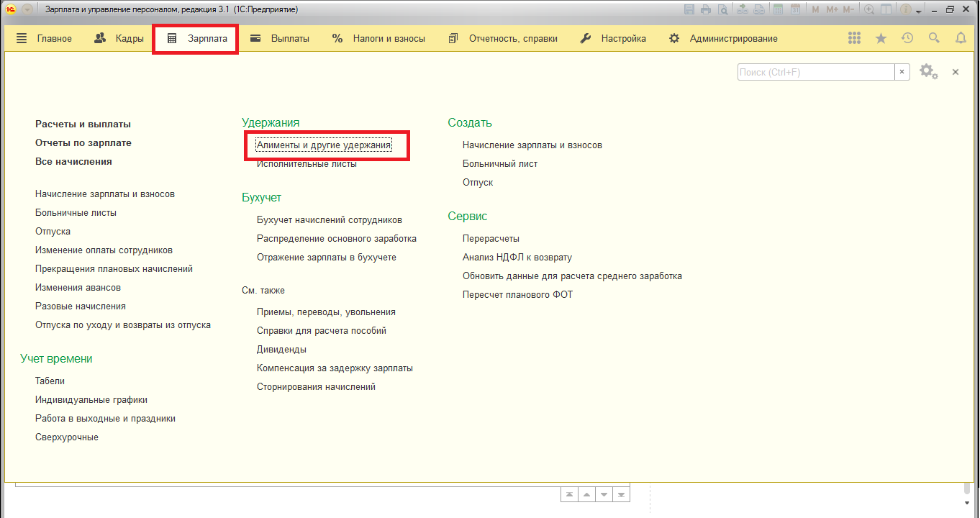Screen dimensions: 980x518
Task: Open Изменение оплаты сотрудников
Action: (104, 250)
